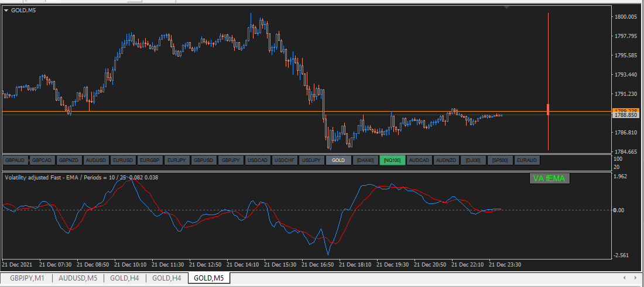This screenshot has width=644, height=287.
Task: Click the 1797.795 price scale value
Action: (x=625, y=36)
